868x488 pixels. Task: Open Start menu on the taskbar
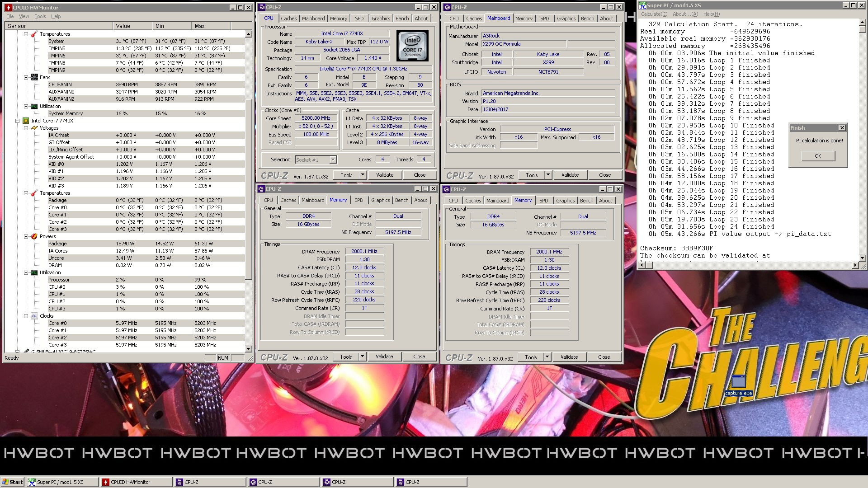click(12, 482)
